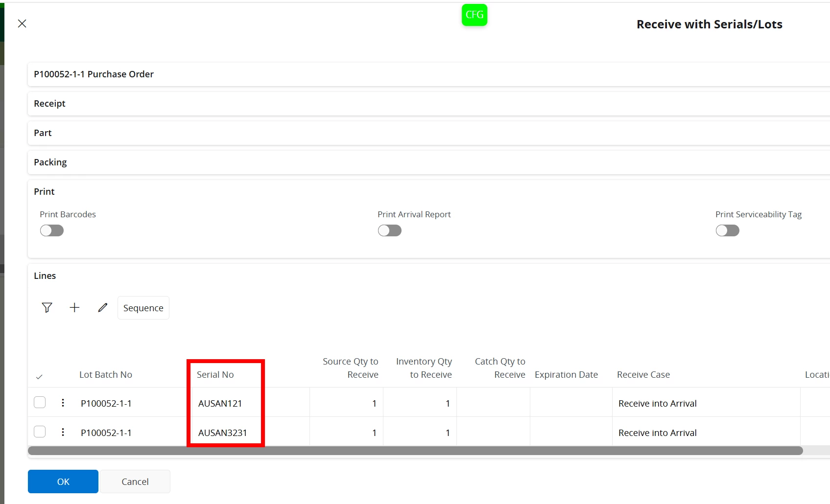Select serial number cell AUSAN3231
The width and height of the screenshot is (830, 504).
pyautogui.click(x=251, y=432)
